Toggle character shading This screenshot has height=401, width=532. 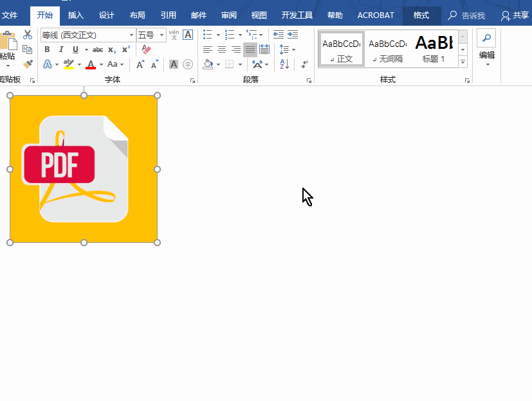click(174, 64)
